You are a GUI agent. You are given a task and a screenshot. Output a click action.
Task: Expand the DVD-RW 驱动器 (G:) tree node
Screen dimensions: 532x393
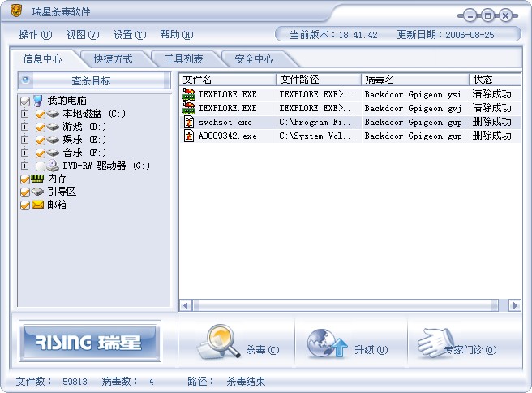point(24,166)
